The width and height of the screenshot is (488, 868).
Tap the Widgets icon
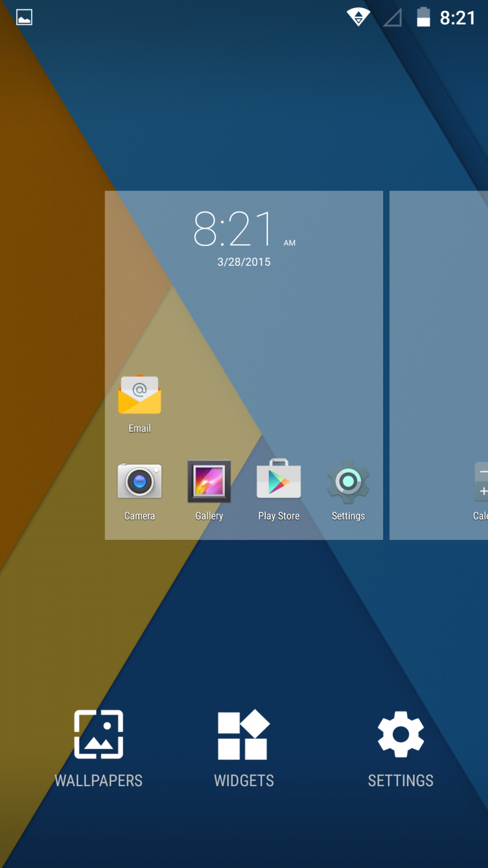243,735
